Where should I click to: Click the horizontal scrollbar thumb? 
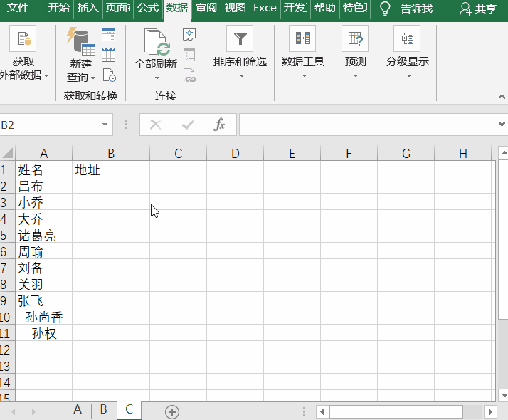click(396, 412)
